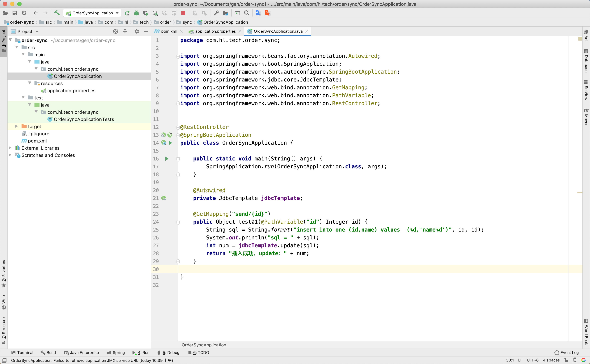Open the Event Log button
The width and height of the screenshot is (590, 364).
point(566,353)
